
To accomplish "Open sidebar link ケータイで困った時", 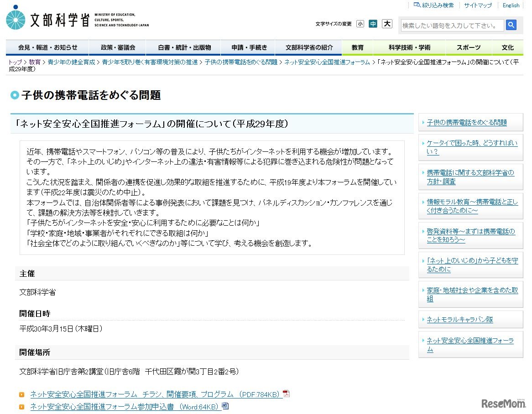I will (472, 147).
